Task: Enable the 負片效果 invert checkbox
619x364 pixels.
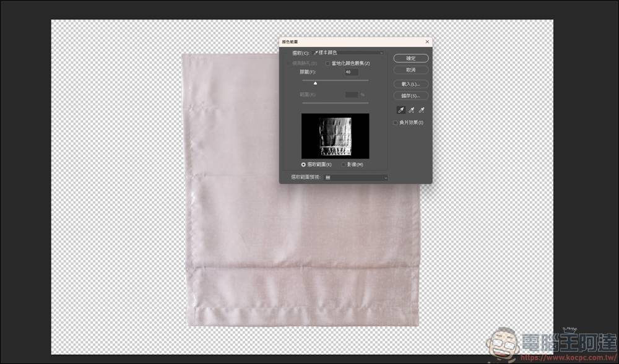Action: pyautogui.click(x=396, y=123)
